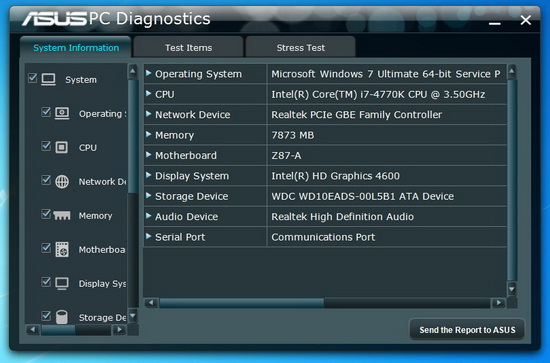The width and height of the screenshot is (550, 363).
Task: Expand the Memory row arrow
Action: 148,134
